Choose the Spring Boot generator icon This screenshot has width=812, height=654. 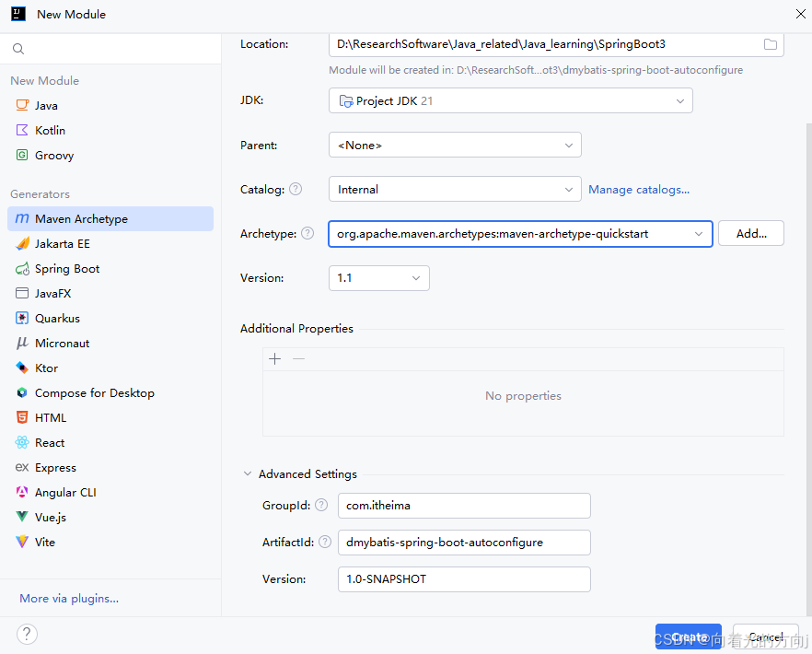pyautogui.click(x=22, y=269)
